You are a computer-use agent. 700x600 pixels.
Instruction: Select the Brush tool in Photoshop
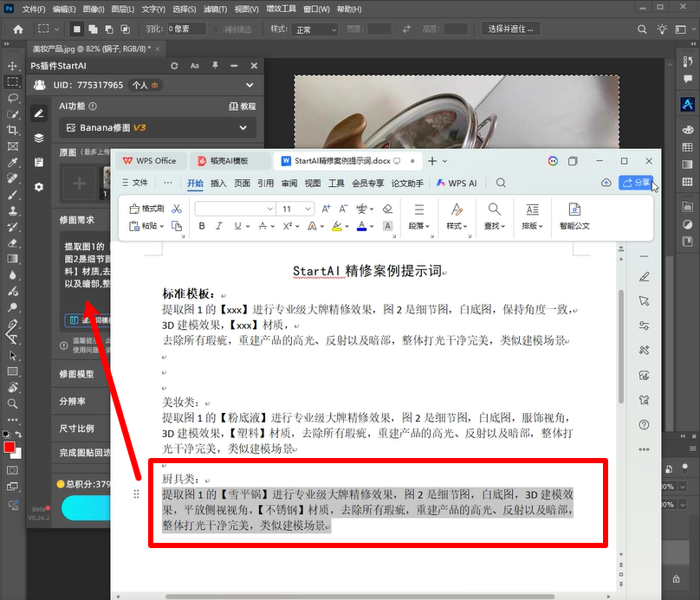(12, 194)
